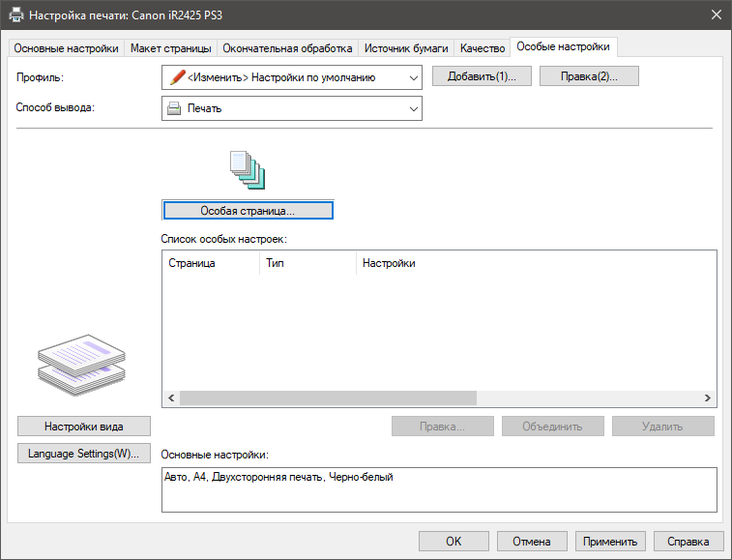Select the Особые настройки tab

(x=563, y=46)
